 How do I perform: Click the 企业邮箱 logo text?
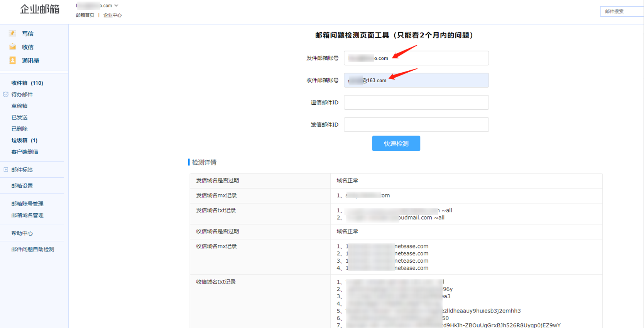point(40,9)
